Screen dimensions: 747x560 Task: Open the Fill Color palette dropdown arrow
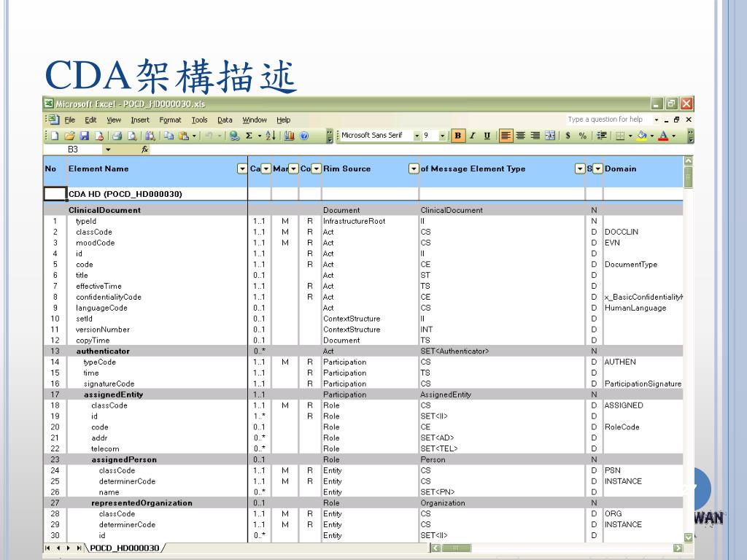pyautogui.click(x=651, y=136)
